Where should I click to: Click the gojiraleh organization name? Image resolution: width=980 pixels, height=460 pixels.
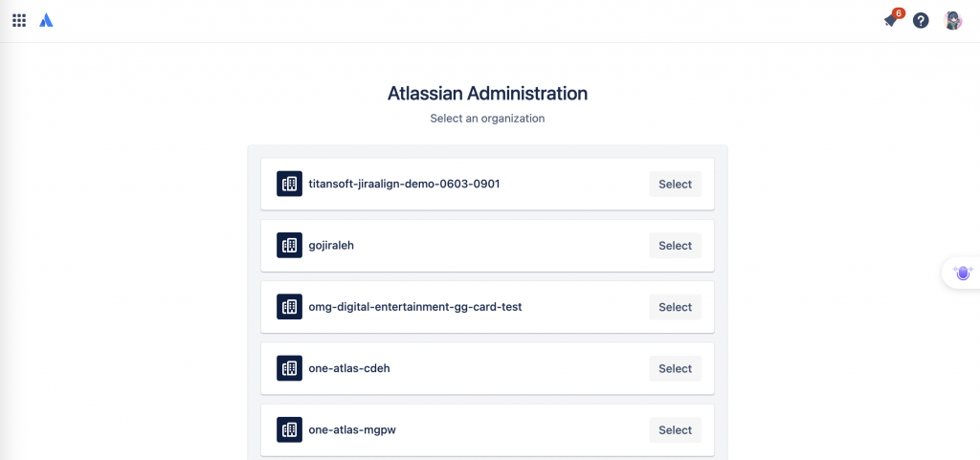(331, 245)
